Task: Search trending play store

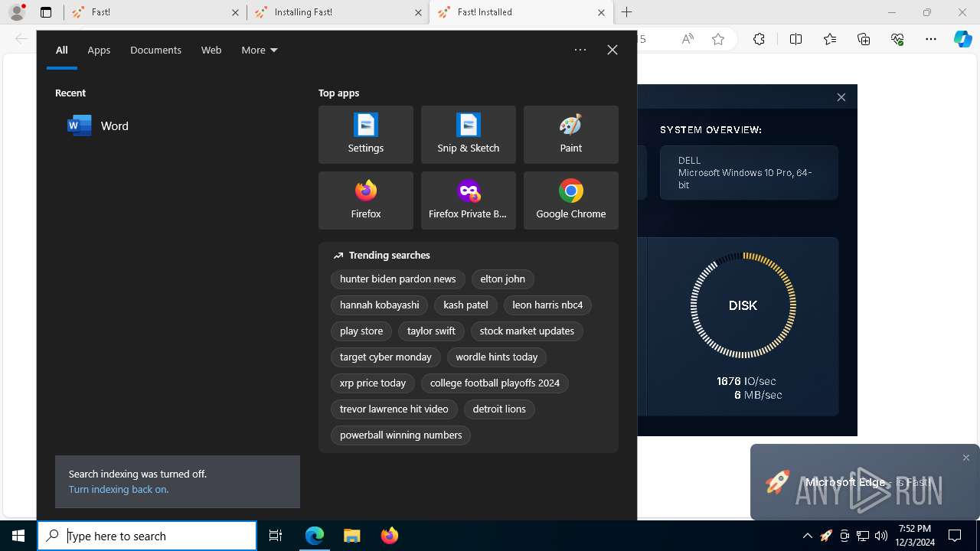Action: (361, 331)
